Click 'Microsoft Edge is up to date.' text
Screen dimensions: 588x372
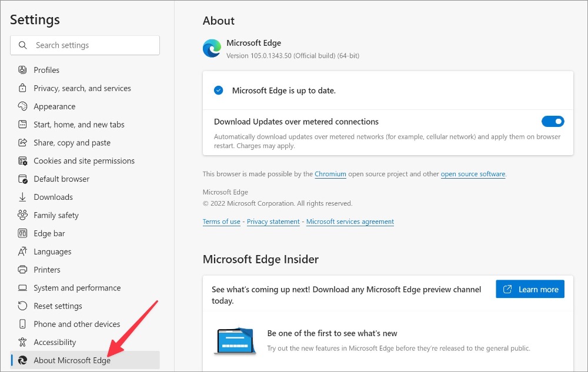tap(284, 91)
